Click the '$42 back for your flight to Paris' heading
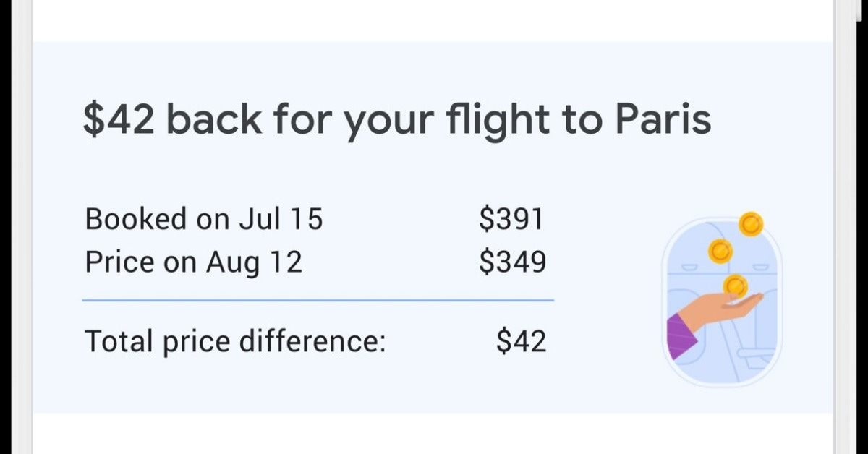This screenshot has width=868, height=454. coord(397,120)
